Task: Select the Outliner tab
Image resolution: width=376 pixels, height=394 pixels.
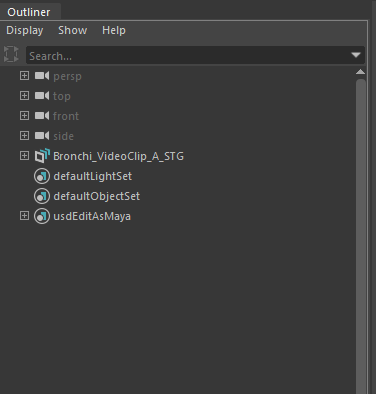Action: click(x=29, y=12)
